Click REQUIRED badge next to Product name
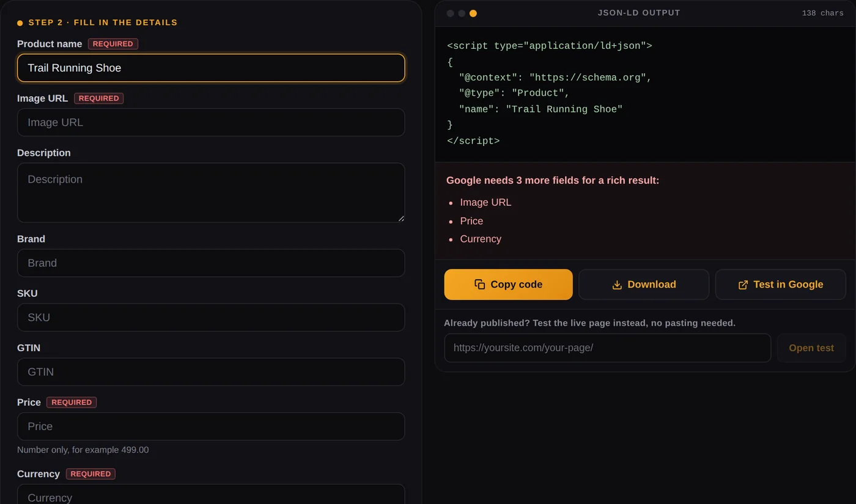The image size is (856, 504). coord(113,44)
